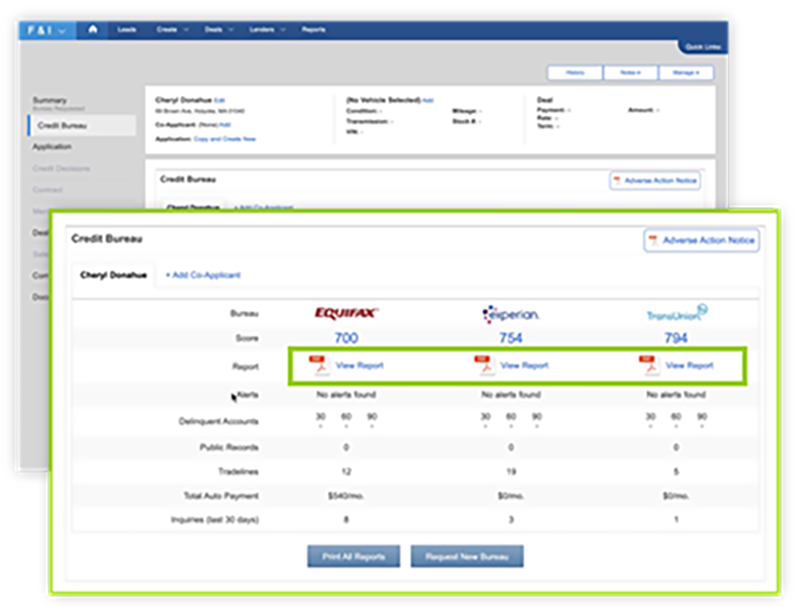Open Application in the sidebar

coord(52,146)
